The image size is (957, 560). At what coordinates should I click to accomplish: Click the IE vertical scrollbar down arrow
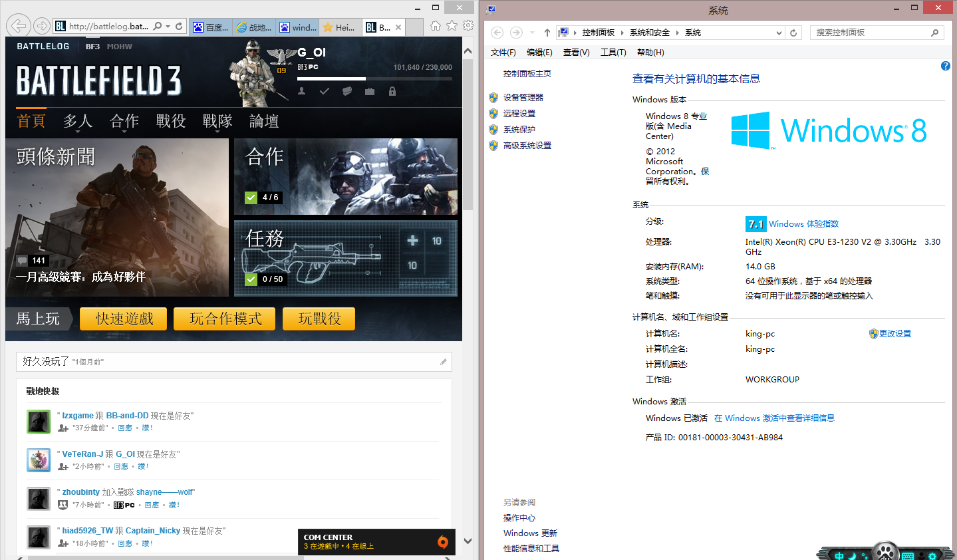468,541
